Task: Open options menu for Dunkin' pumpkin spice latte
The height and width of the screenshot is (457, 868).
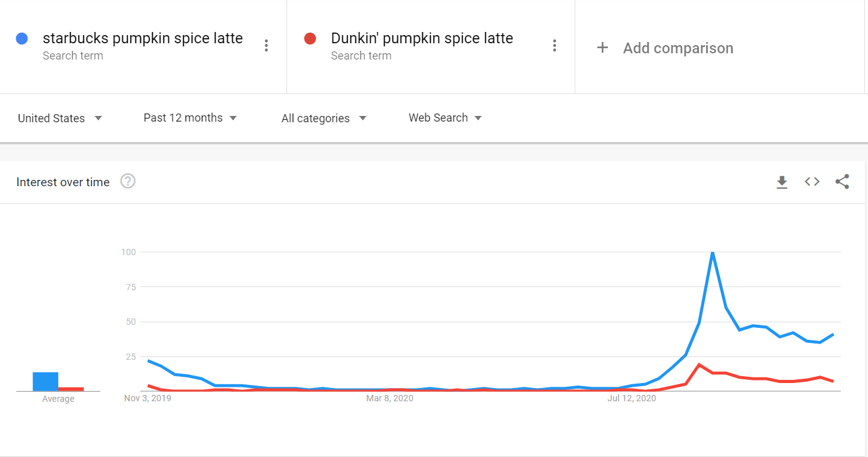Action: (554, 46)
